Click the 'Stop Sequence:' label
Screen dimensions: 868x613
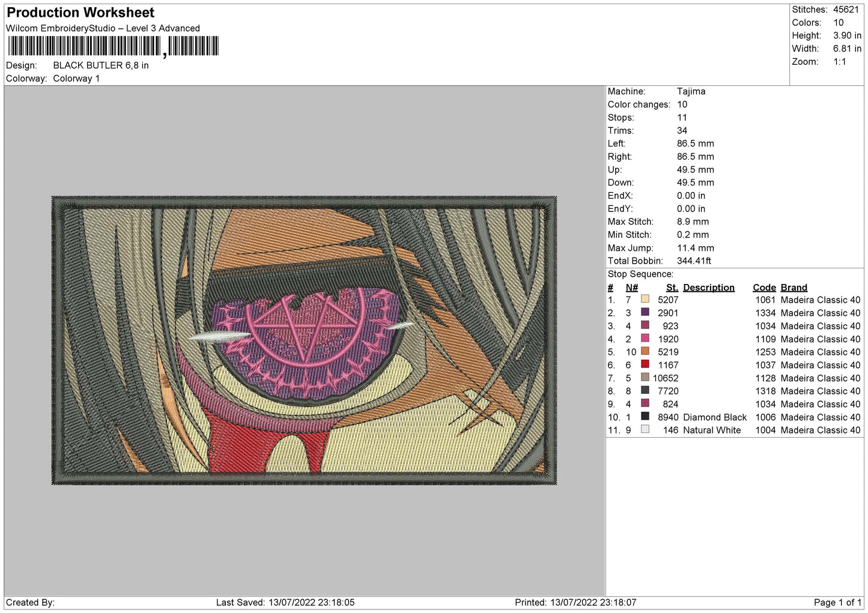[640, 274]
